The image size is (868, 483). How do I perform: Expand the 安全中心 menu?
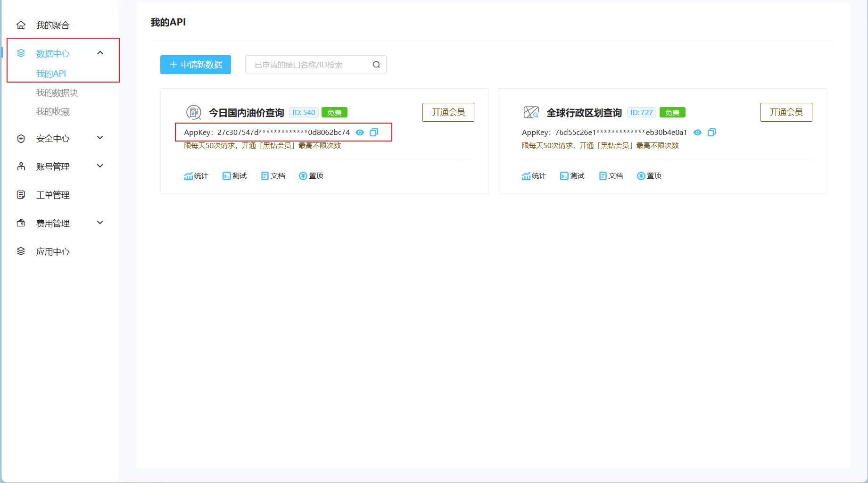pos(99,138)
